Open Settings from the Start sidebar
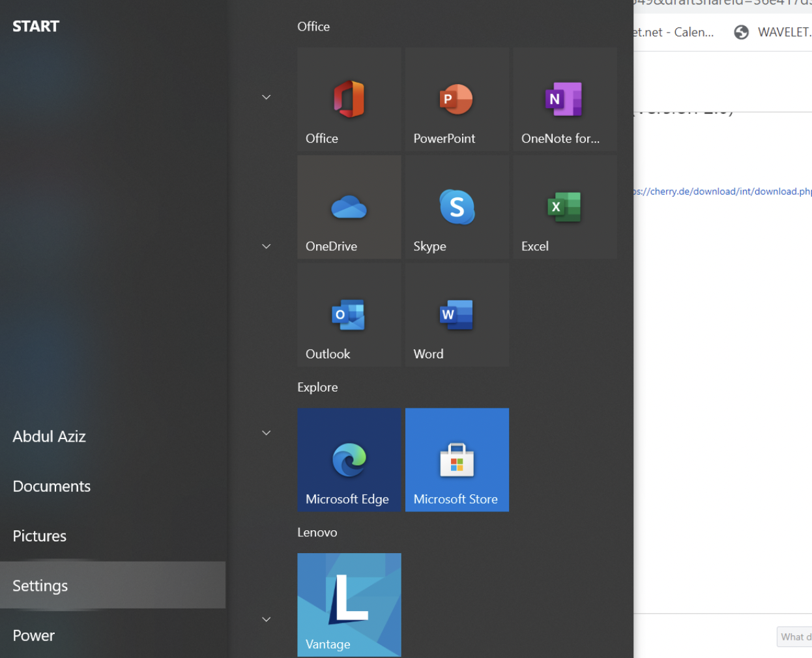The image size is (812, 658). point(40,586)
